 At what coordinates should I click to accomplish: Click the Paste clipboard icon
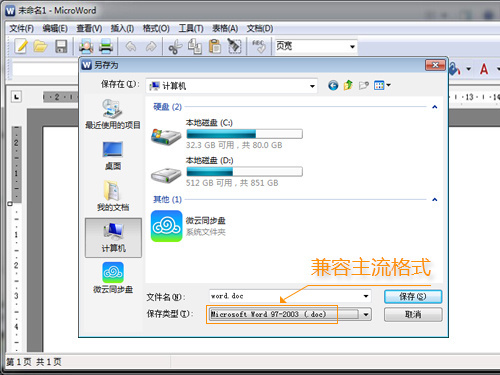tap(215, 46)
